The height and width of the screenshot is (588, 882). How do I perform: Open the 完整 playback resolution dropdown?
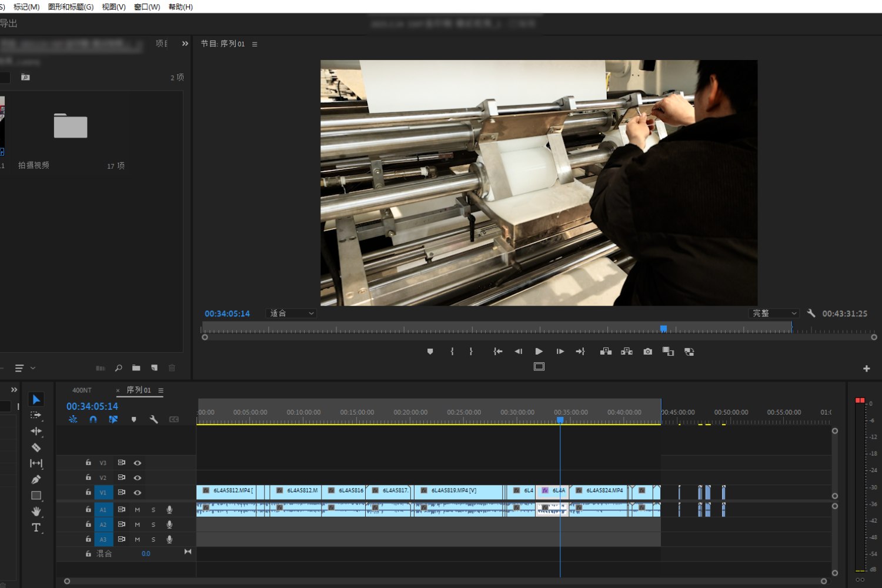click(774, 313)
